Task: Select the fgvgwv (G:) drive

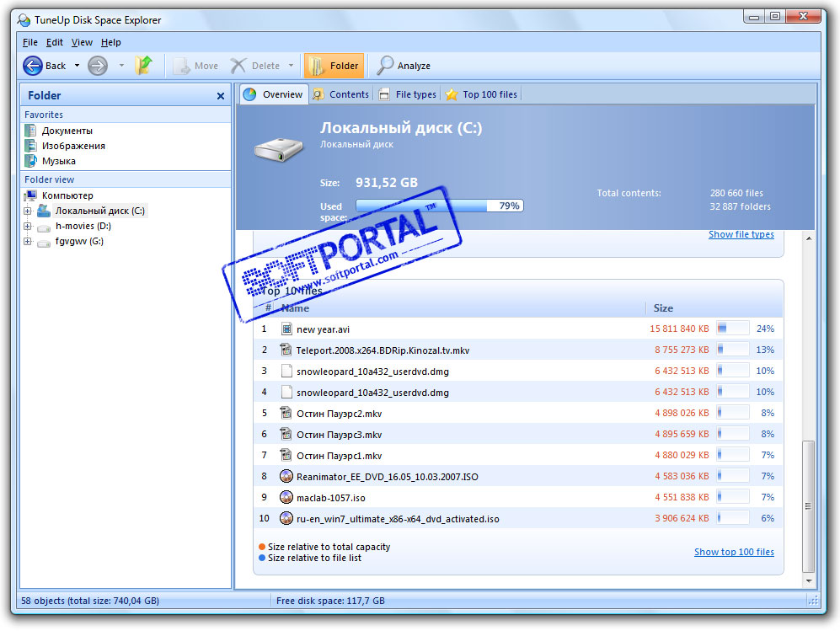Action: 79,241
